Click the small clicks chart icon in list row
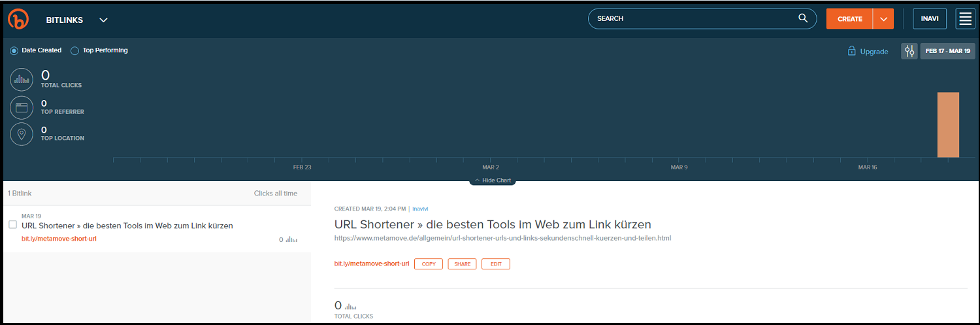 (291, 240)
